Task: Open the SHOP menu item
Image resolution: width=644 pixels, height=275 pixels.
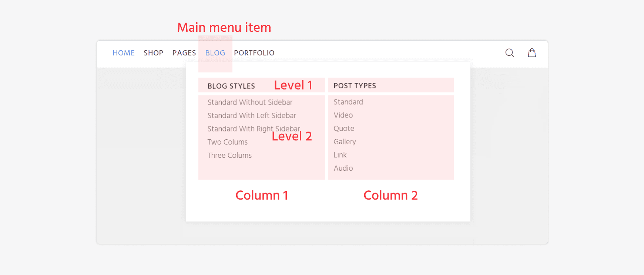Action: click(x=153, y=53)
